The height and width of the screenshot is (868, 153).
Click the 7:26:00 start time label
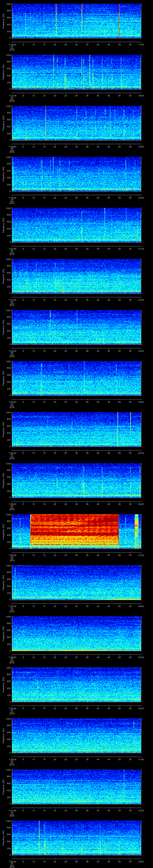(x=12, y=555)
